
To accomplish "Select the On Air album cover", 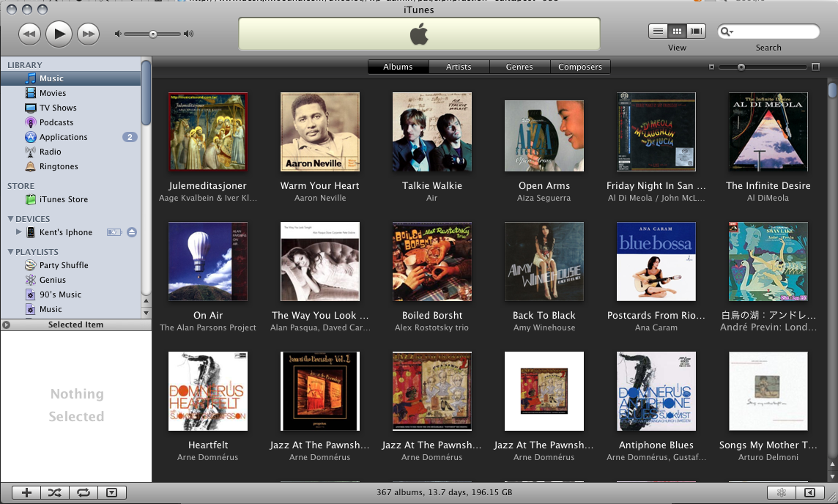I will tap(208, 262).
